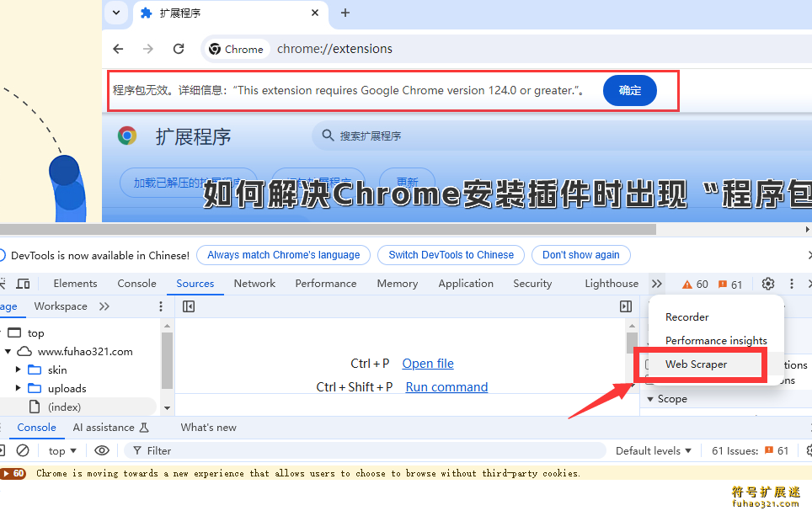Expand the uploads folder
Screen dimensions: 812x516
[x=19, y=388]
